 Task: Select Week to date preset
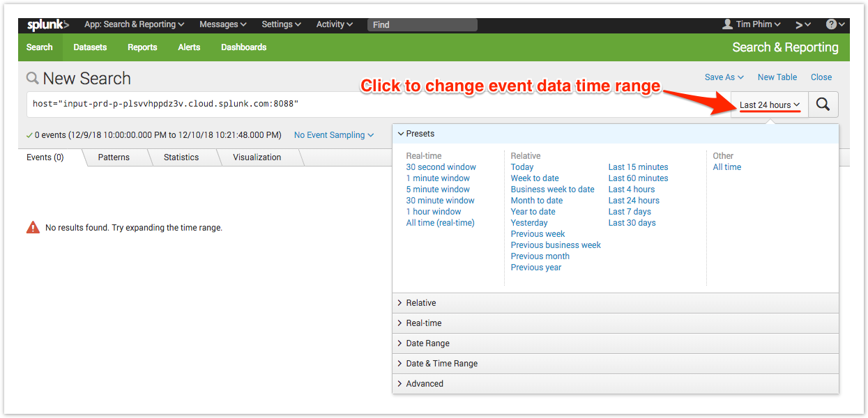[535, 178]
